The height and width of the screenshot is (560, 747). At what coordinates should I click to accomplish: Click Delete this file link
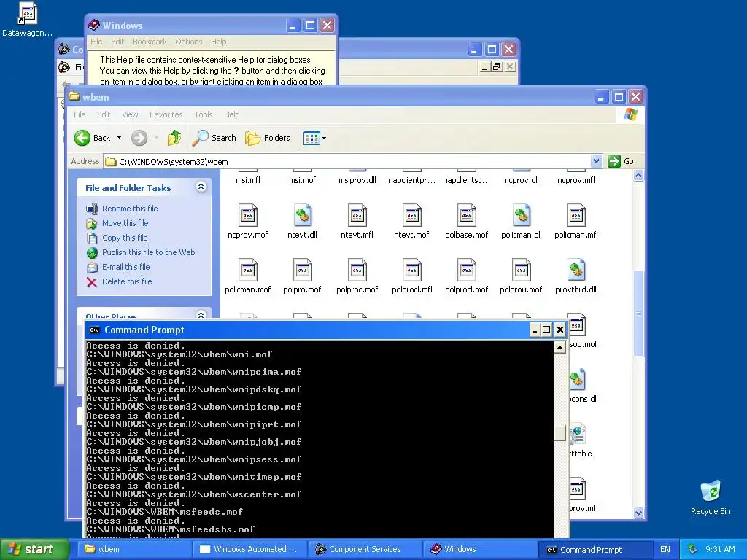pyautogui.click(x=127, y=281)
